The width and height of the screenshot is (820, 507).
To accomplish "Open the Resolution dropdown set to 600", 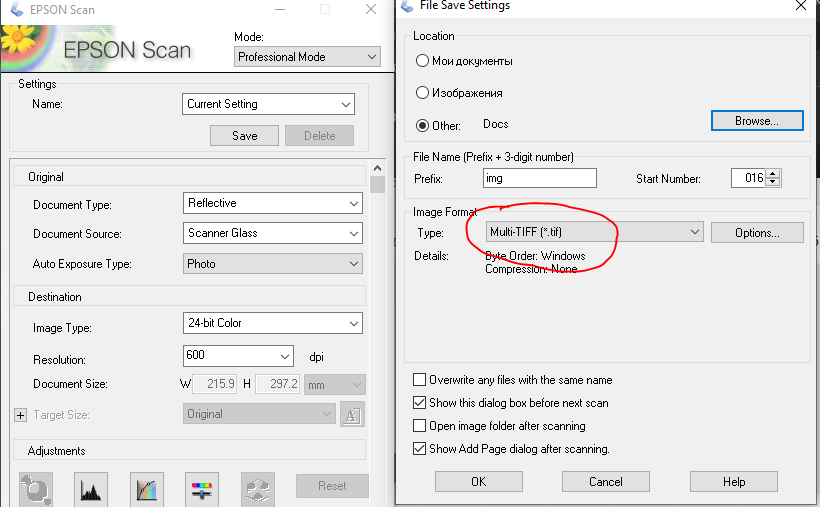I will click(238, 356).
